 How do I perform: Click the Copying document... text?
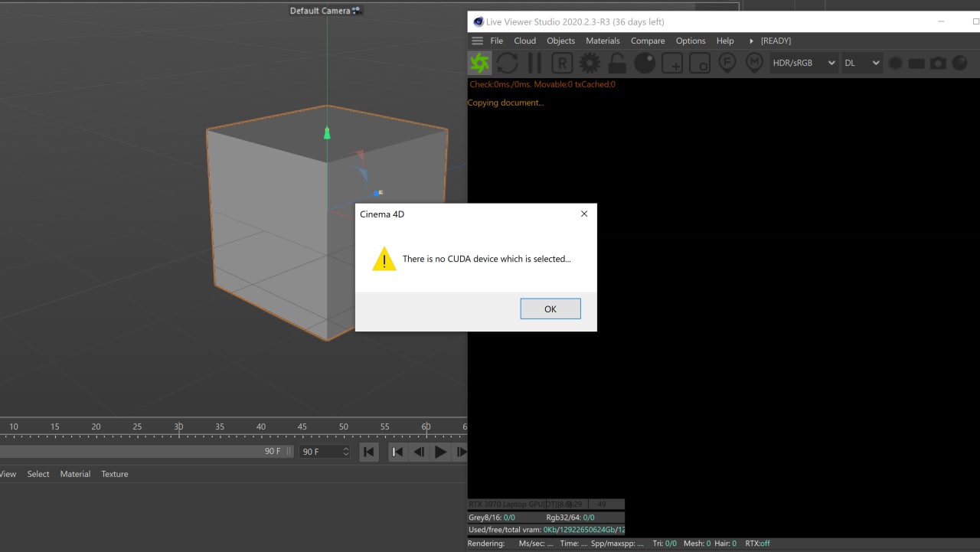506,103
